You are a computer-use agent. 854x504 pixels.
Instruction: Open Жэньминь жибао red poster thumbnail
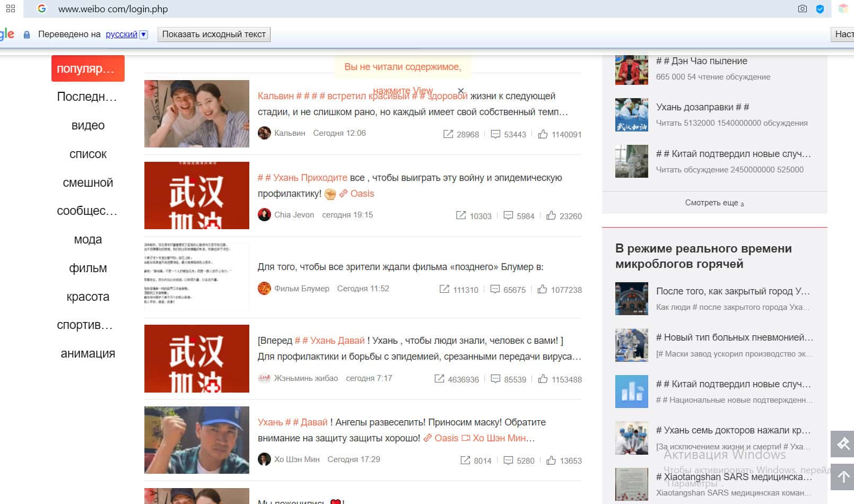197,359
